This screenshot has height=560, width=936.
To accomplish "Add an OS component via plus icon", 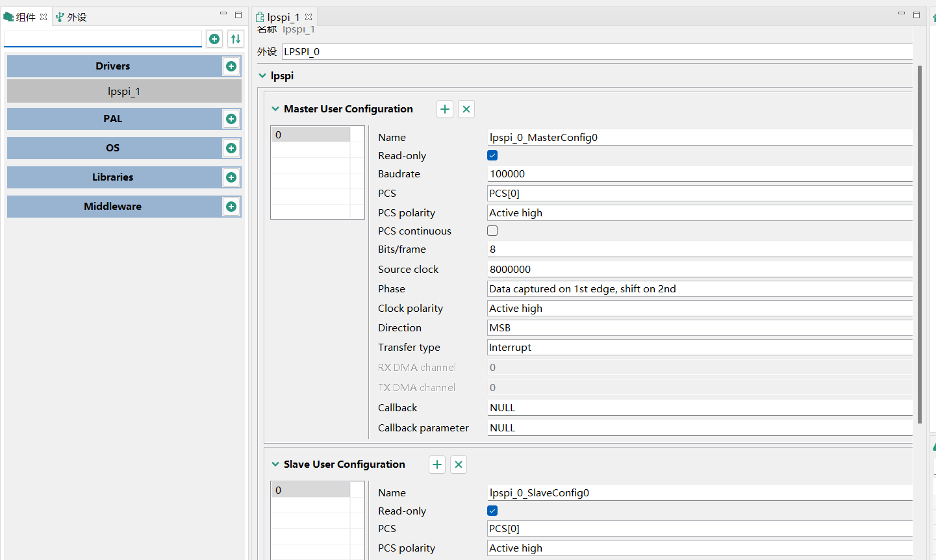I will 231,148.
